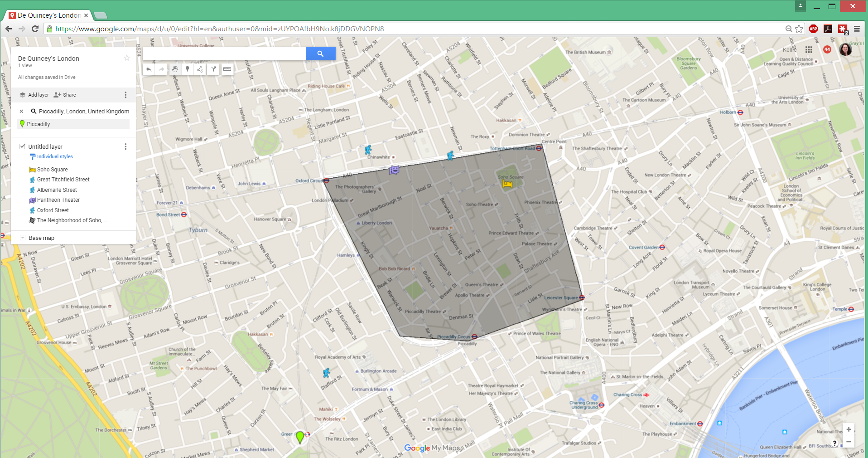The image size is (868, 458).
Task: Open the Chrome menu
Action: coord(857,29)
